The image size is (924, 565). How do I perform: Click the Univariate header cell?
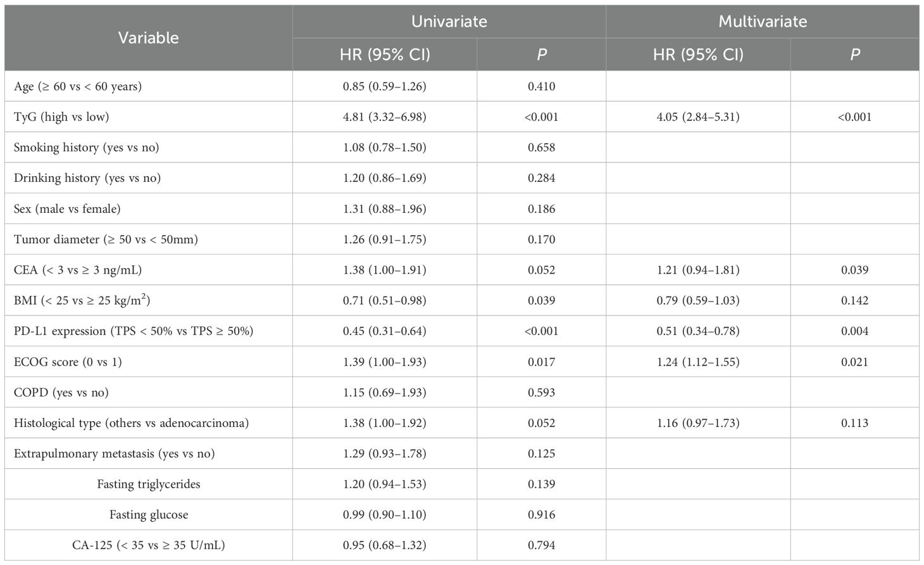[x=449, y=22]
